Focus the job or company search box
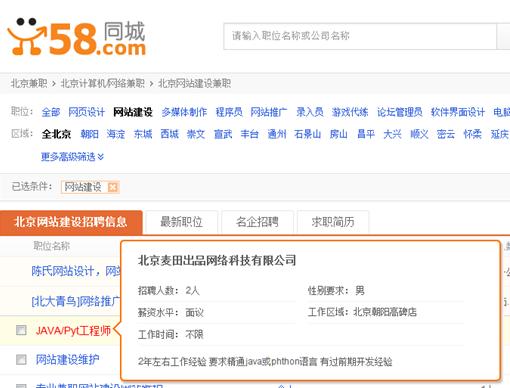The image size is (510, 388). 360,36
